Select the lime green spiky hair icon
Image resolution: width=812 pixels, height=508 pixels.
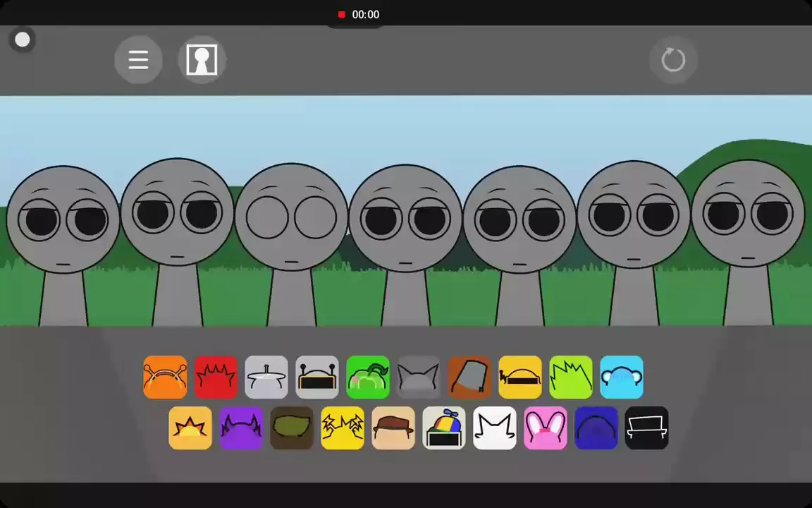[571, 377]
